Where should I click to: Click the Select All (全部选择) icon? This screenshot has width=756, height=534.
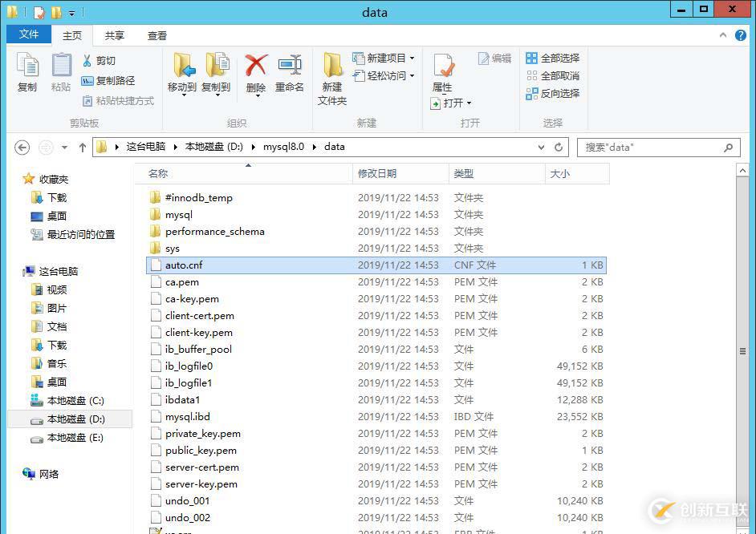[x=532, y=58]
